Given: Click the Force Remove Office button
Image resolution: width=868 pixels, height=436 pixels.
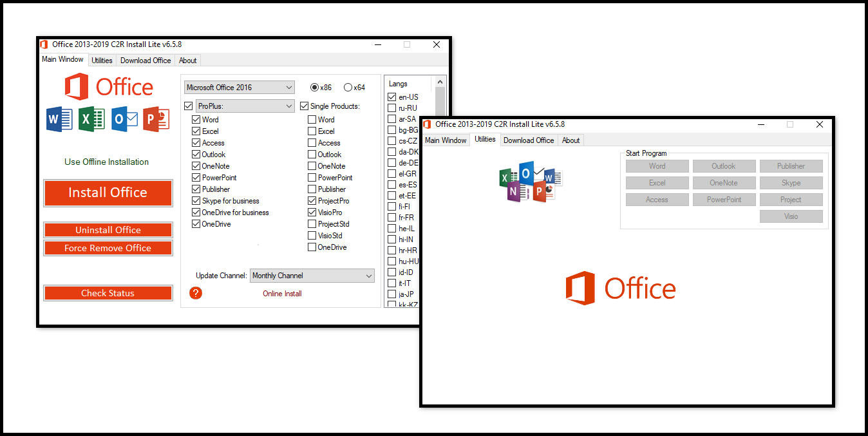Looking at the screenshot, I should (x=108, y=248).
